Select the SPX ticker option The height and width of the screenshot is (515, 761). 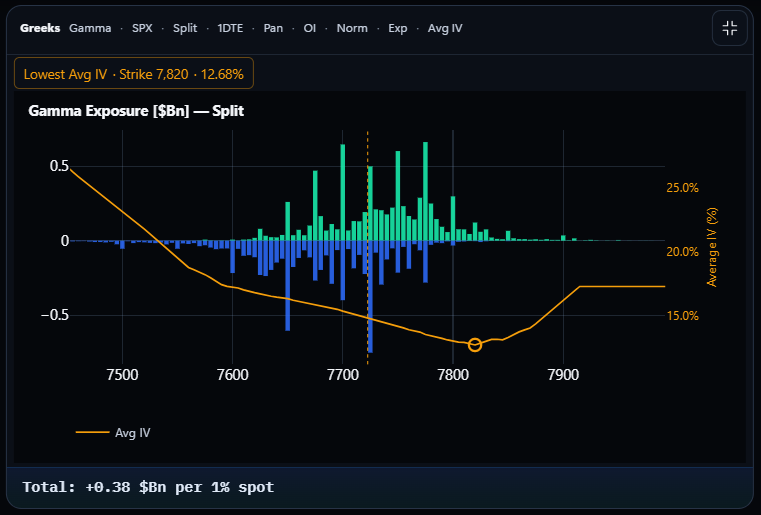[142, 28]
